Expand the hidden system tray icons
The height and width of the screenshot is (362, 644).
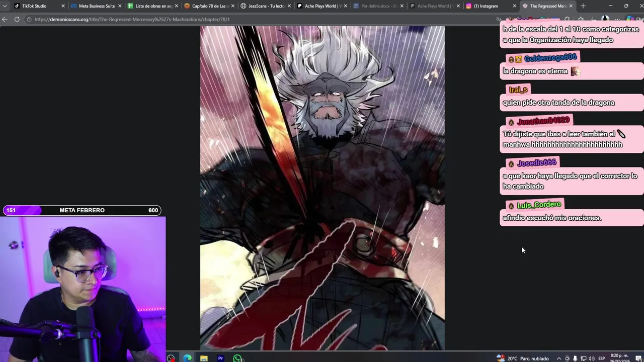click(558, 358)
